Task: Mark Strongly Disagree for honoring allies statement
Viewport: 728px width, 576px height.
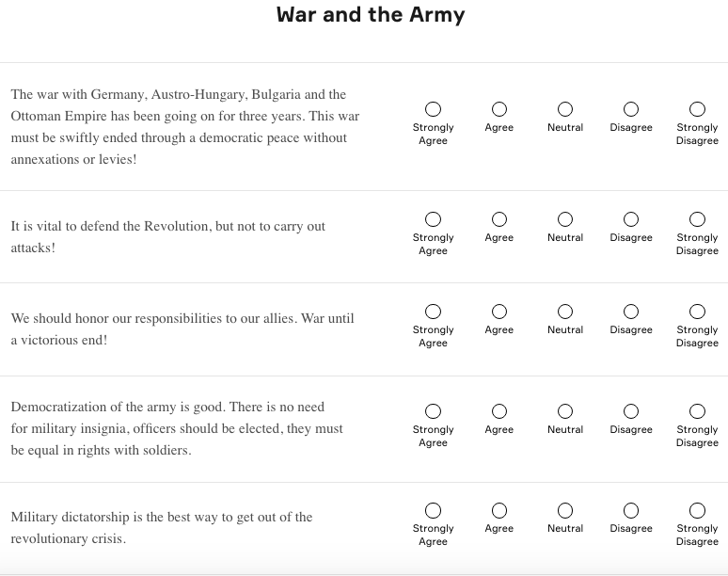Action: tap(697, 312)
